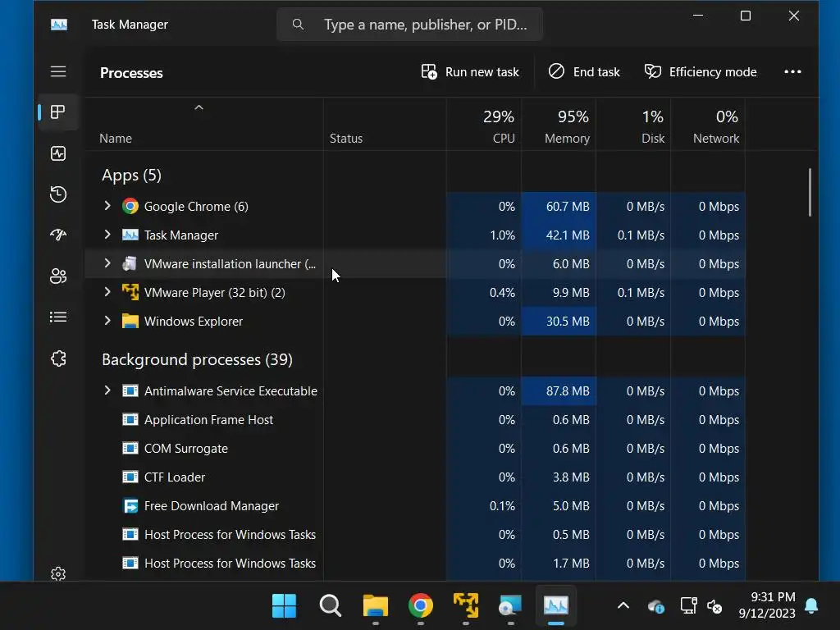Expand the Windows Explorer process group
The image size is (840, 630).
coord(107,321)
